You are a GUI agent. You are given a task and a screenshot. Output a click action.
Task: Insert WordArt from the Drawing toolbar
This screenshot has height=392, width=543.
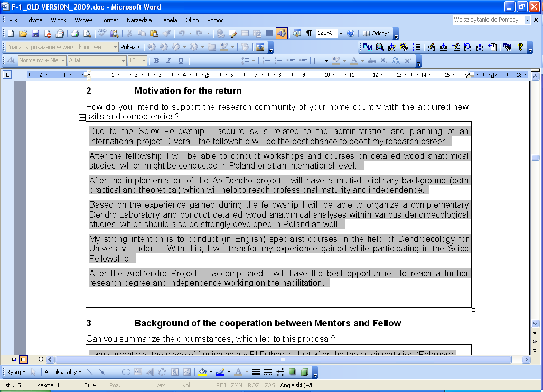(151, 372)
